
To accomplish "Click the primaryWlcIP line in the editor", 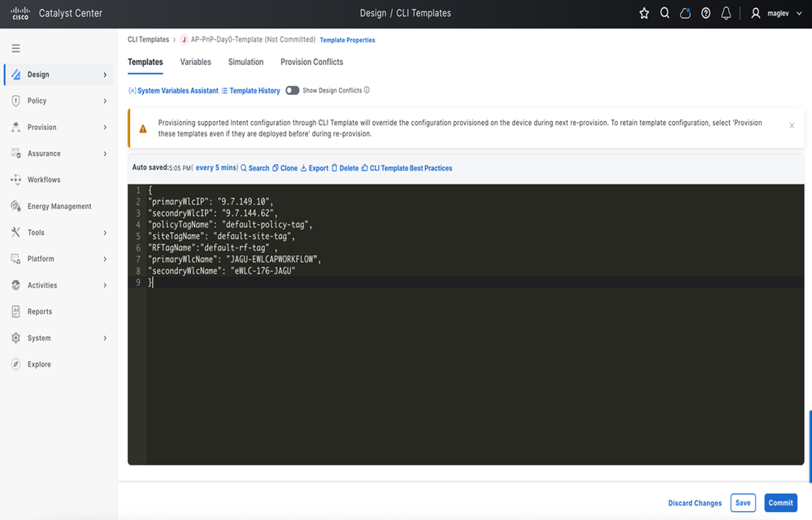I will click(x=211, y=201).
